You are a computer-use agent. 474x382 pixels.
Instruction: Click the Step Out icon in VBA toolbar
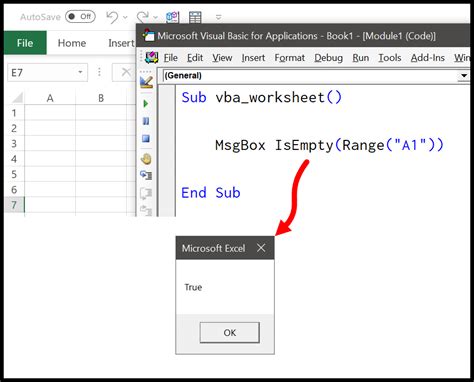click(x=146, y=210)
